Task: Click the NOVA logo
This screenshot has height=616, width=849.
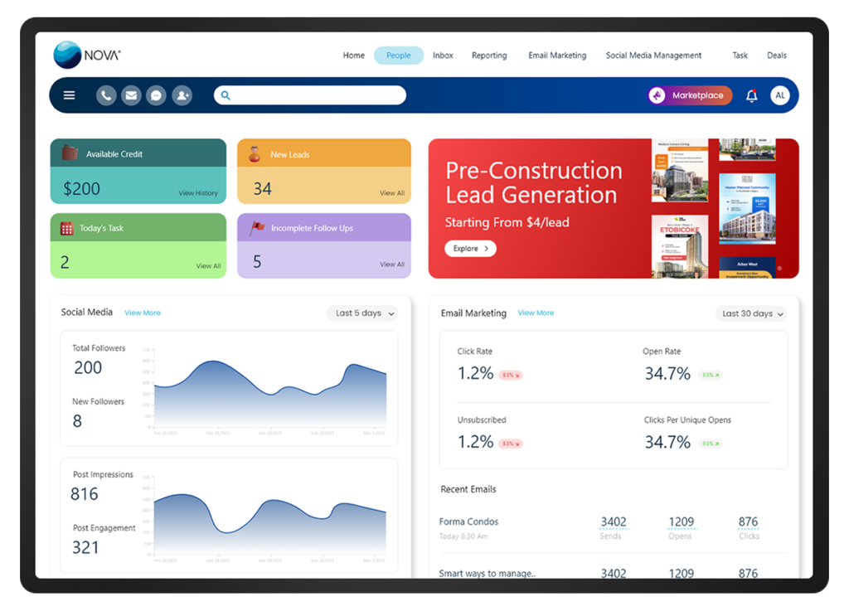Action: (x=87, y=56)
